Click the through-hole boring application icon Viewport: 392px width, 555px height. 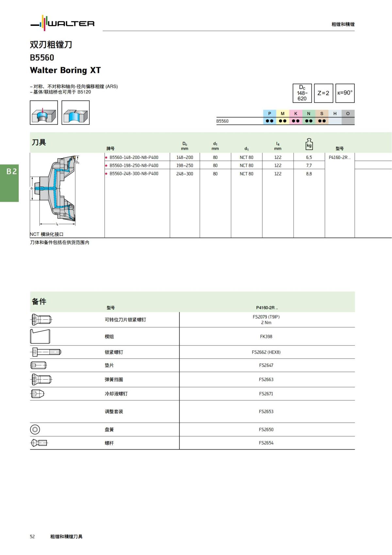[75, 113]
